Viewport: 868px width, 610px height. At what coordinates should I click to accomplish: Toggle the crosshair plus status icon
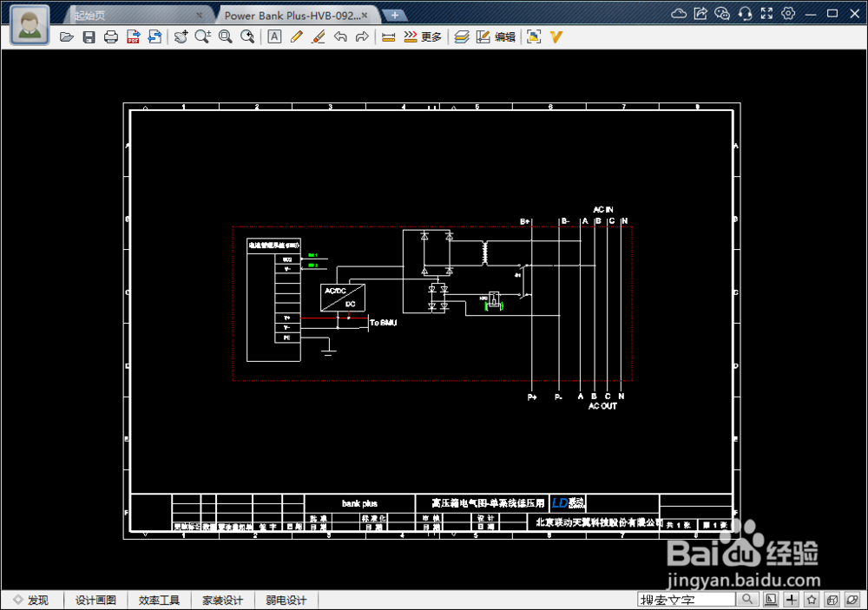click(x=792, y=600)
